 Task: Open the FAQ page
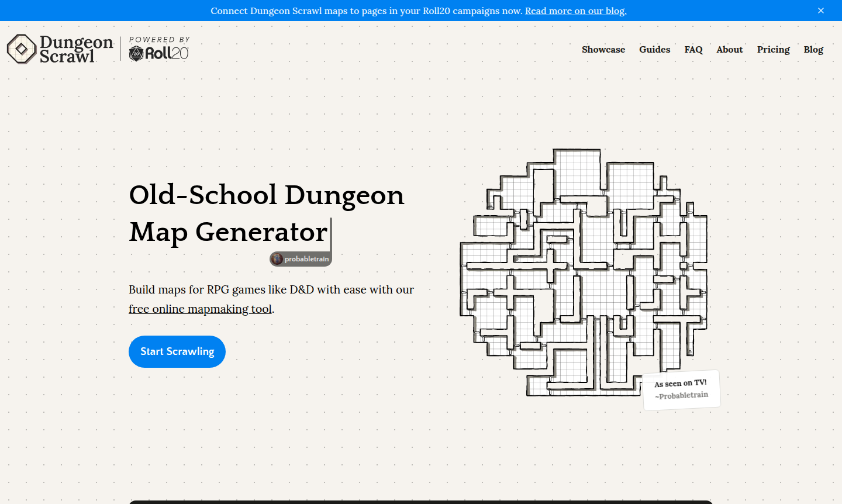pos(693,50)
